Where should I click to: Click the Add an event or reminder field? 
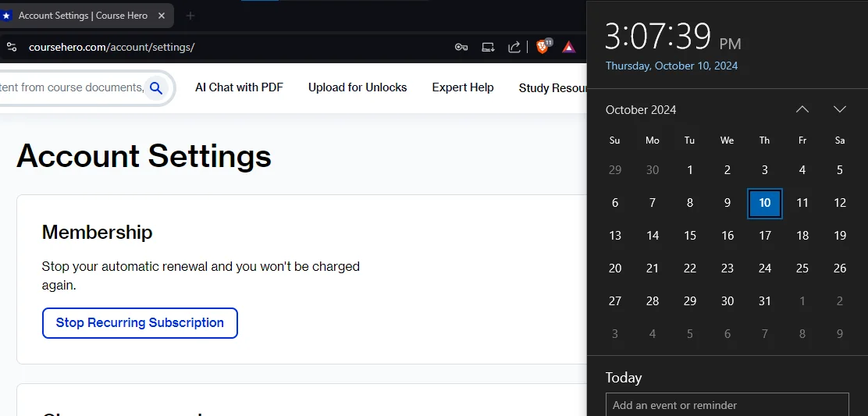[x=727, y=405]
